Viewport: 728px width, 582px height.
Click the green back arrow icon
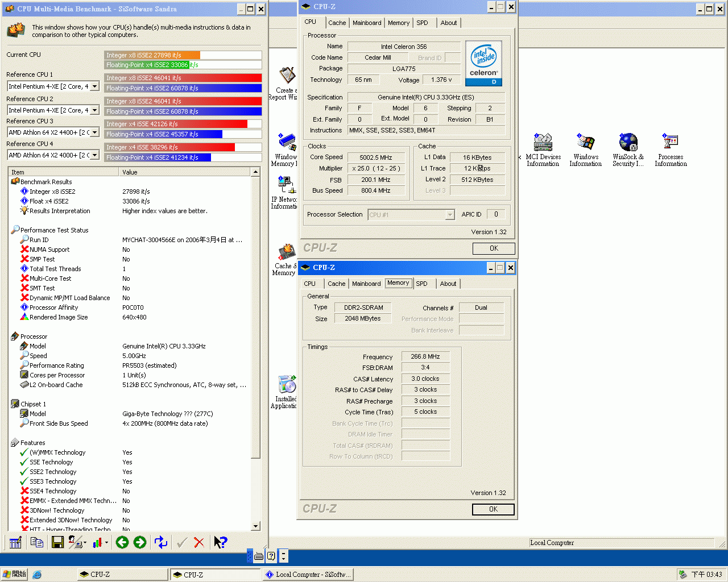[122, 543]
